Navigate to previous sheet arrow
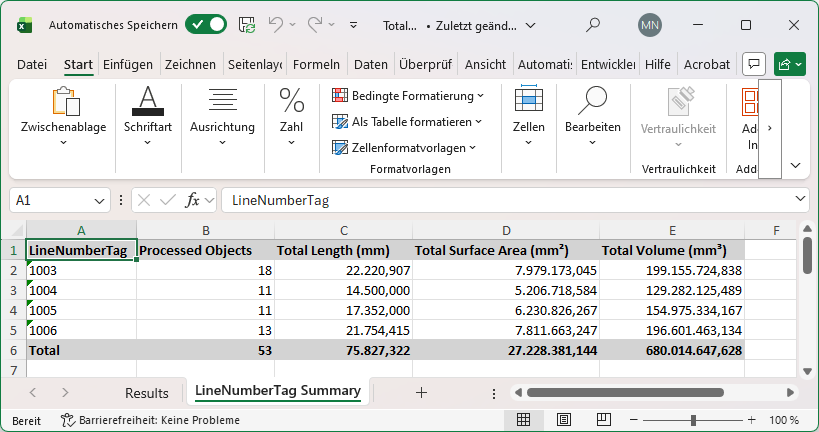This screenshot has height=432, width=819. (x=33, y=392)
